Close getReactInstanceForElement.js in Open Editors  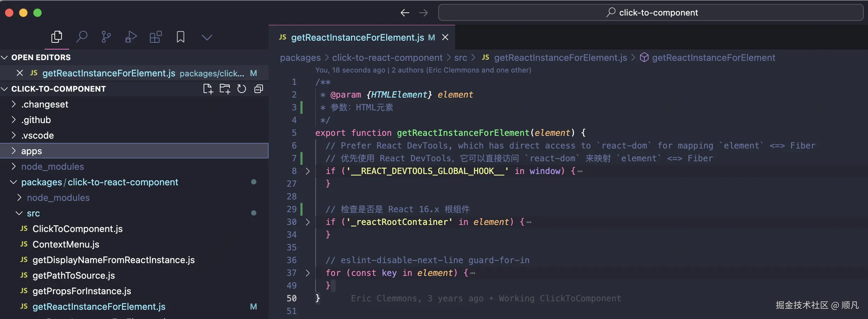pos(20,73)
